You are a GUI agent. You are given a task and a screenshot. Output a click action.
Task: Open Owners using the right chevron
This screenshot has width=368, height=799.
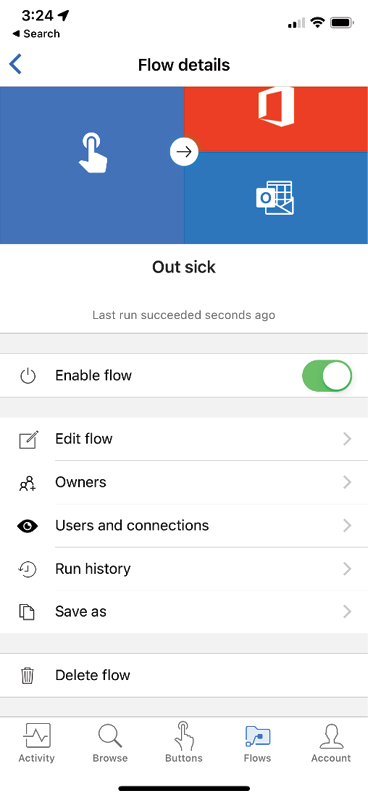coord(347,482)
